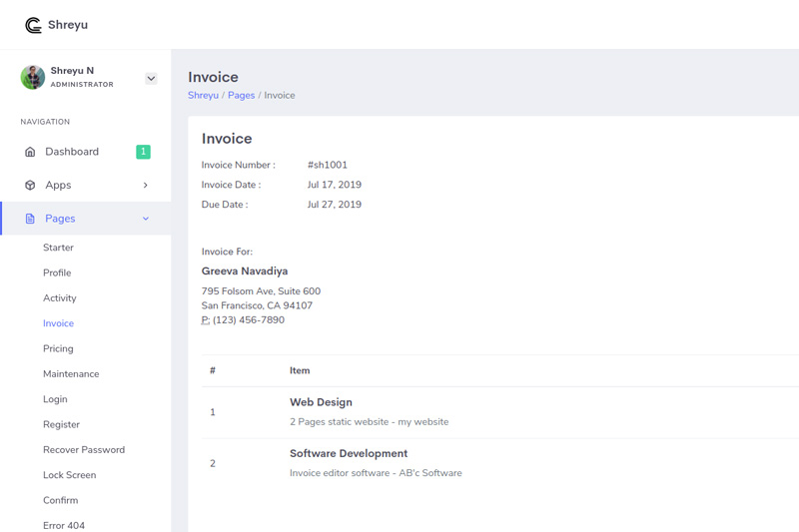Click the green Dashboard notification badge

pyautogui.click(x=143, y=152)
